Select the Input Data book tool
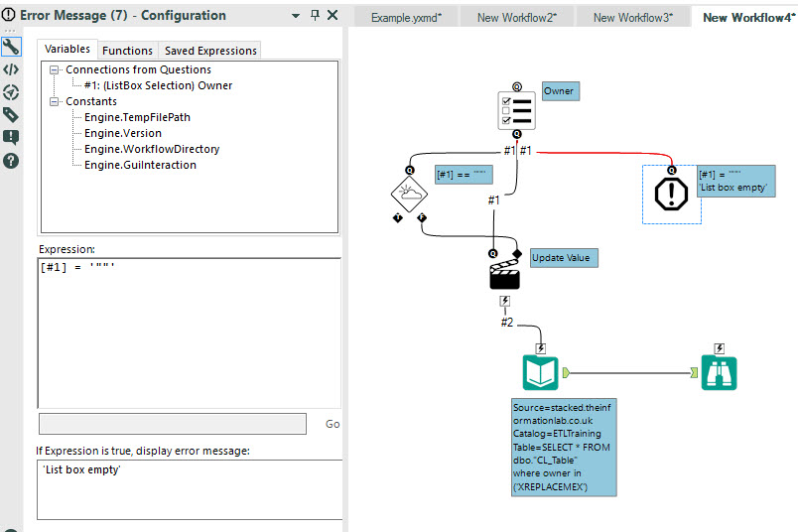This screenshot has width=798, height=532. pos(541,373)
